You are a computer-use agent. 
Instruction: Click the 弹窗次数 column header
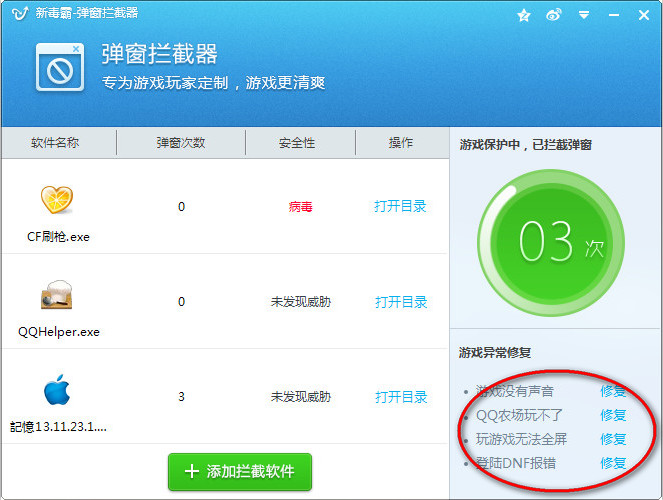tap(181, 143)
